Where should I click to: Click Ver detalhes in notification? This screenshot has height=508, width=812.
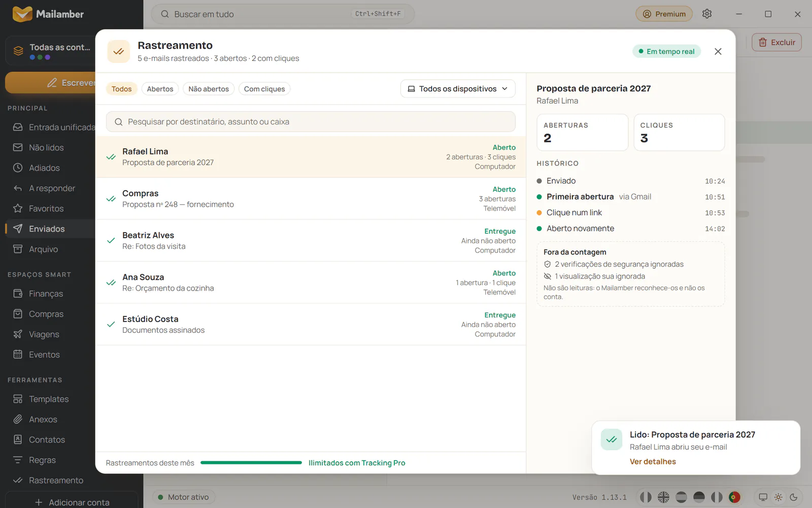click(x=653, y=461)
